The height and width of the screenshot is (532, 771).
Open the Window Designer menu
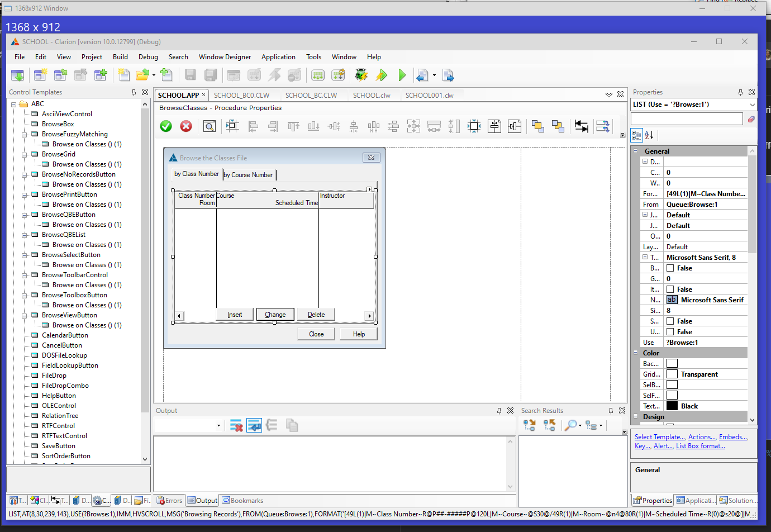(x=225, y=57)
